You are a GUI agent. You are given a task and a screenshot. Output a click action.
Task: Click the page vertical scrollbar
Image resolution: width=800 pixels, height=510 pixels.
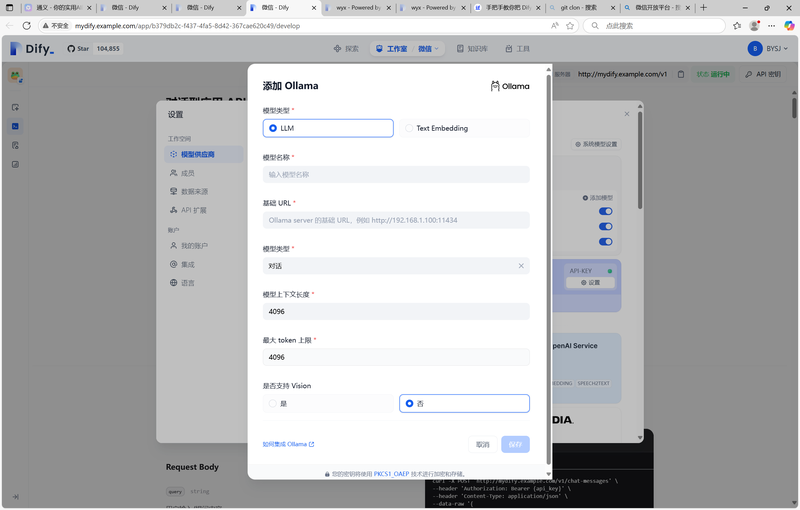tap(794, 108)
